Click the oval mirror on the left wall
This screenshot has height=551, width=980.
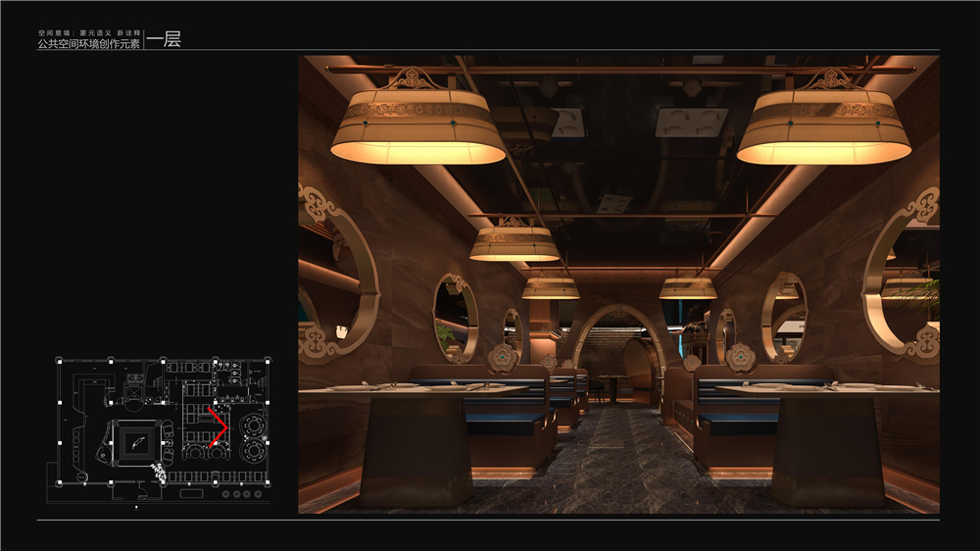tap(456, 316)
